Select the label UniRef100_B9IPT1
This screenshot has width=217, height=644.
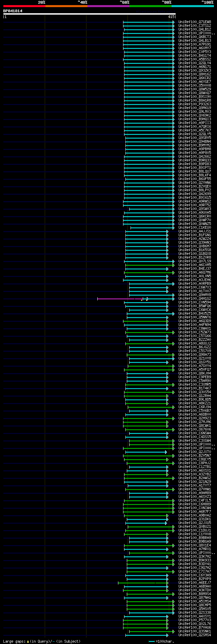pos(195,168)
